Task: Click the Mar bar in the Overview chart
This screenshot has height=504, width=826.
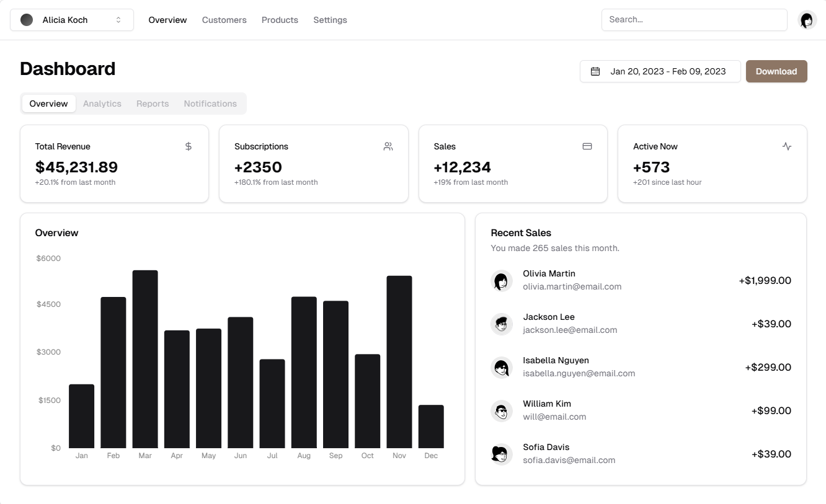Action: [x=145, y=358]
